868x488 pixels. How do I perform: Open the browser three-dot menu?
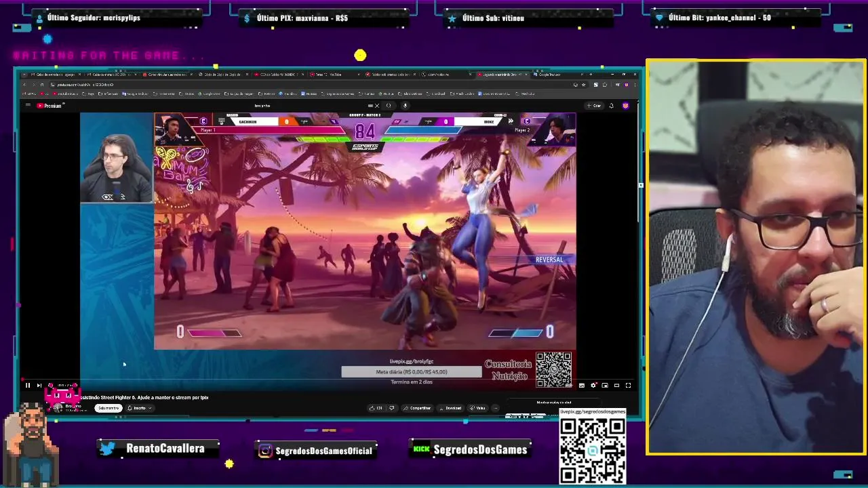pyautogui.click(x=635, y=85)
